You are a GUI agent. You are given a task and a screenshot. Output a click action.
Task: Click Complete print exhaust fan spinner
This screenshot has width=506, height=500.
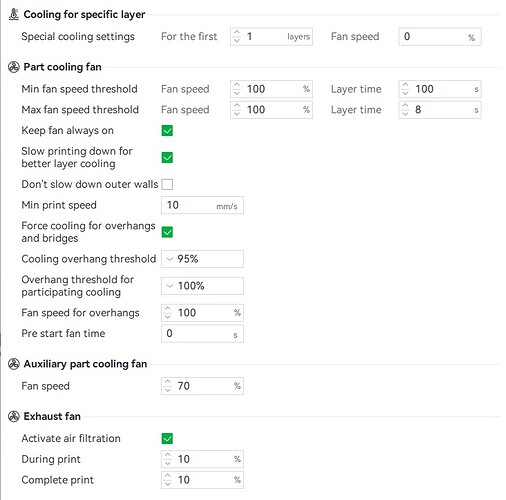(202, 480)
